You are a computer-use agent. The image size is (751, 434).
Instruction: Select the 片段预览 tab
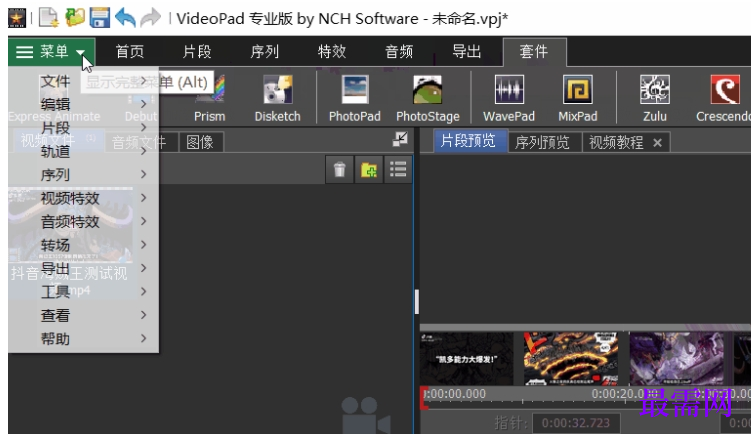coord(468,141)
